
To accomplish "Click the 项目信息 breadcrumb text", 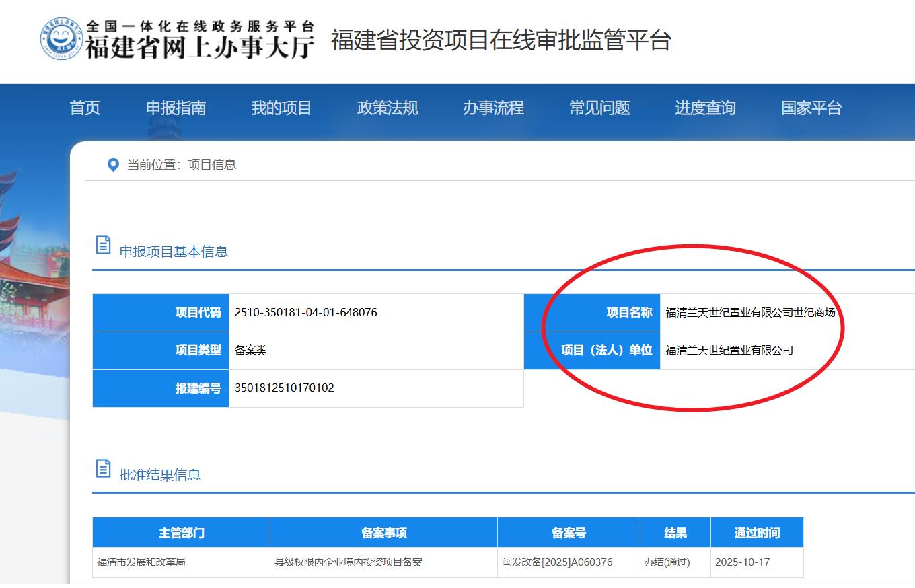I will (x=212, y=165).
